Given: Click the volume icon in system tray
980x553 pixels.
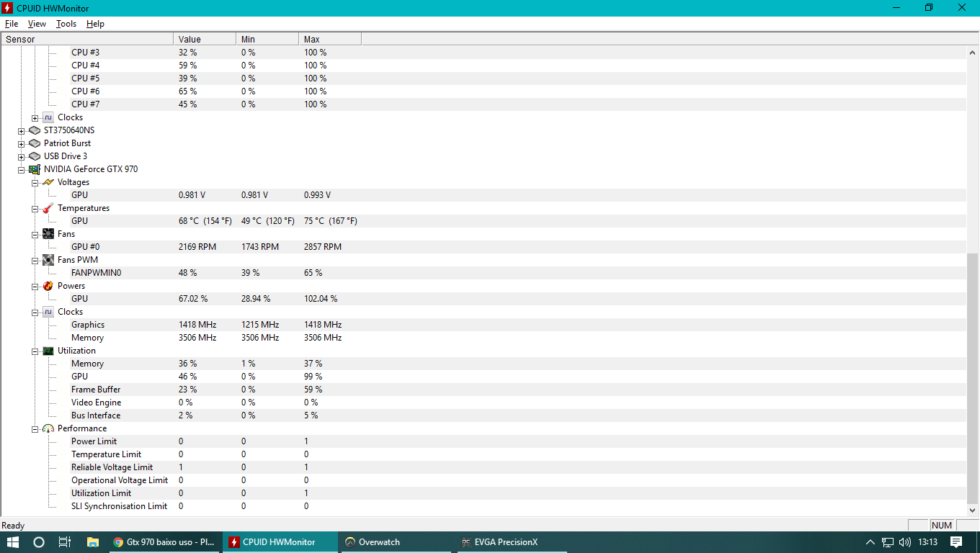Looking at the screenshot, I should click(x=906, y=542).
